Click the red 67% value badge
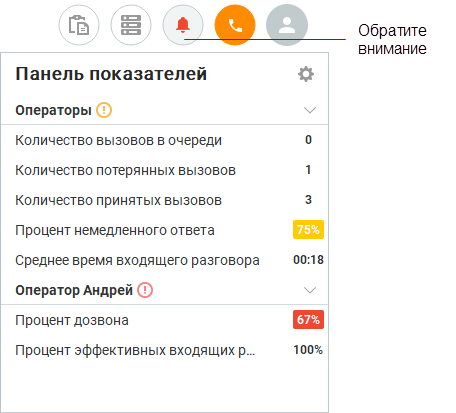This screenshot has width=456, height=413. click(308, 320)
